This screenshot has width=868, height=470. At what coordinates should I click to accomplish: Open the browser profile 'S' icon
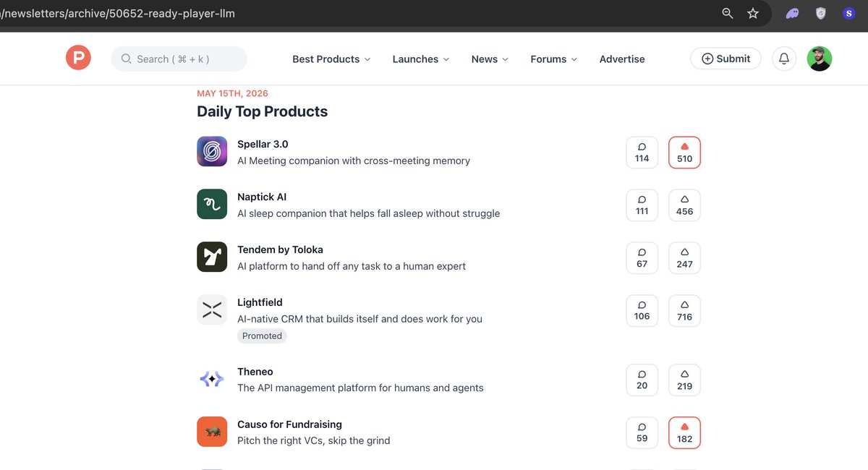[x=849, y=13]
